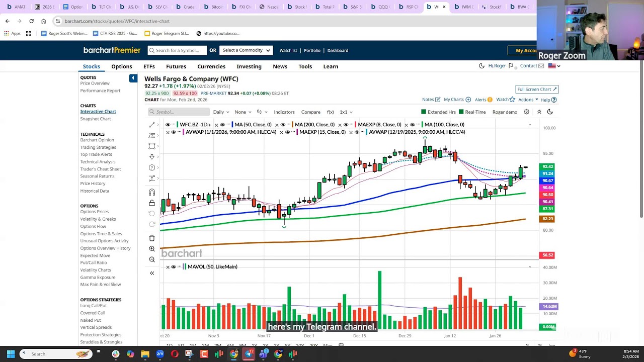Click the chart Symbol input field

[179, 112]
